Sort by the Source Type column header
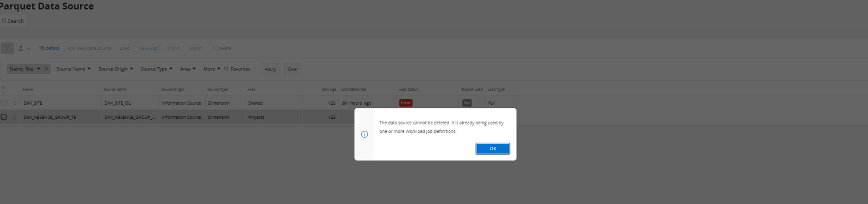Image resolution: width=868 pixels, height=204 pixels. (218, 90)
